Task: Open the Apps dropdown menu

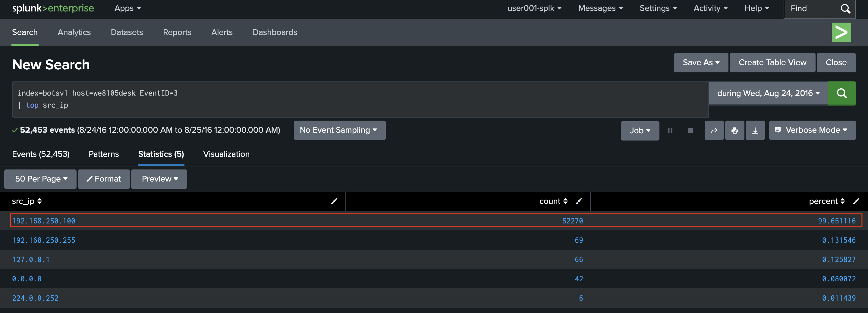Action: click(127, 8)
